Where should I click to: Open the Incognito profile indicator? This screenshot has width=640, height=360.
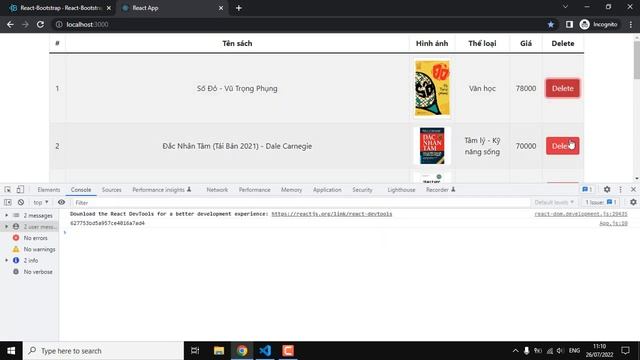click(x=599, y=24)
